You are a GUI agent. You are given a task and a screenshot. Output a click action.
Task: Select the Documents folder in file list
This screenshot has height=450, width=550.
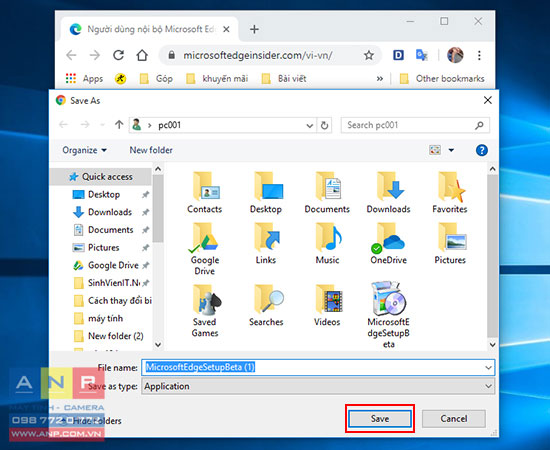[x=327, y=193]
